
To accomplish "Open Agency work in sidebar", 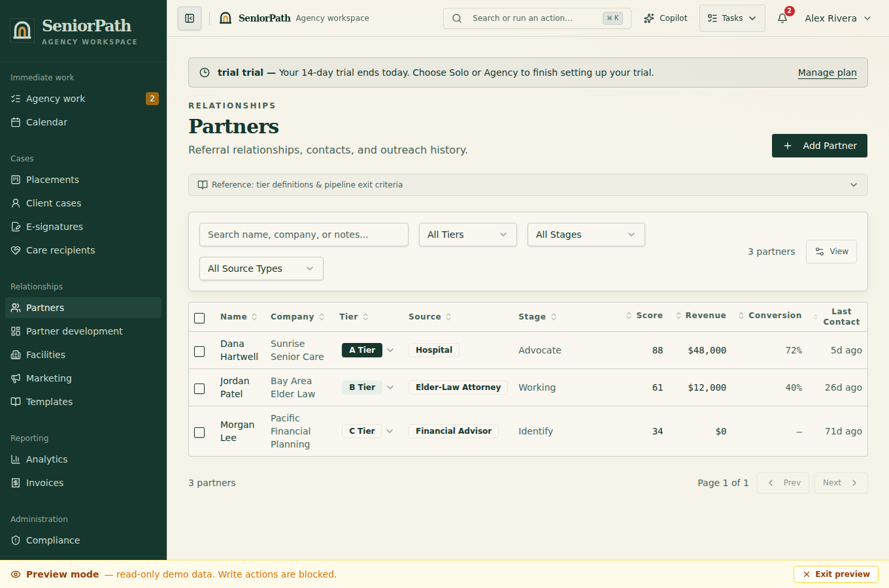I will [84, 99].
